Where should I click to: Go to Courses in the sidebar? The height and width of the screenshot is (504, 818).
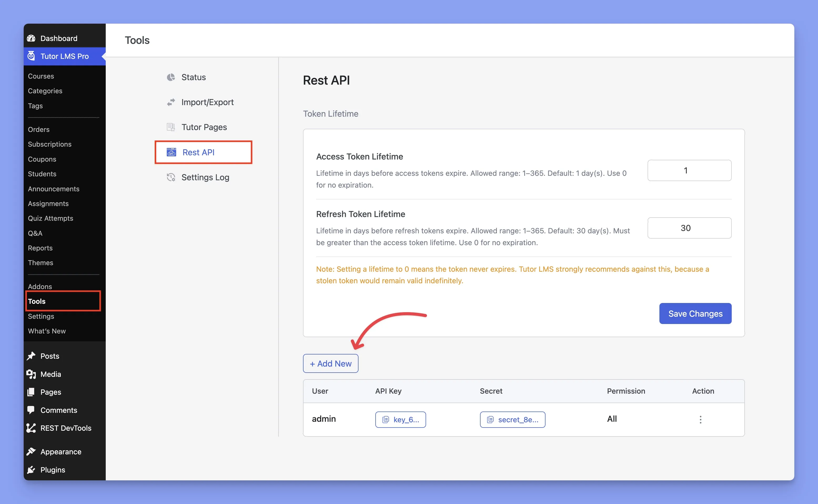[41, 76]
